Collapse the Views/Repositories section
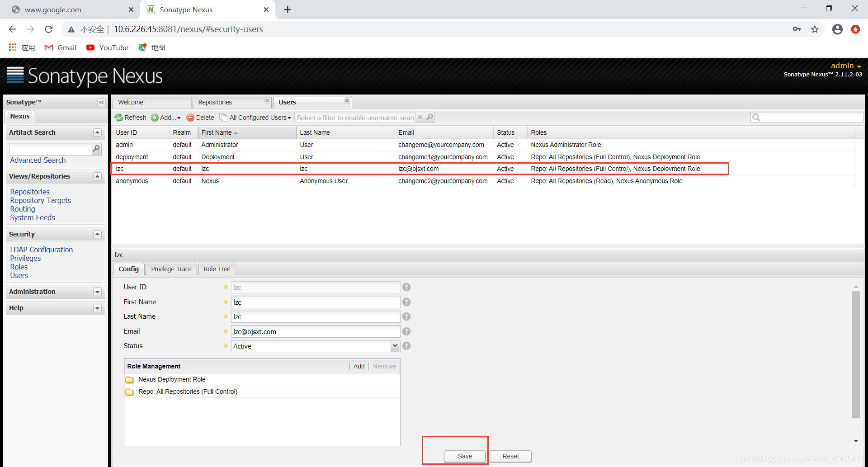This screenshot has width=868, height=467. tap(97, 176)
